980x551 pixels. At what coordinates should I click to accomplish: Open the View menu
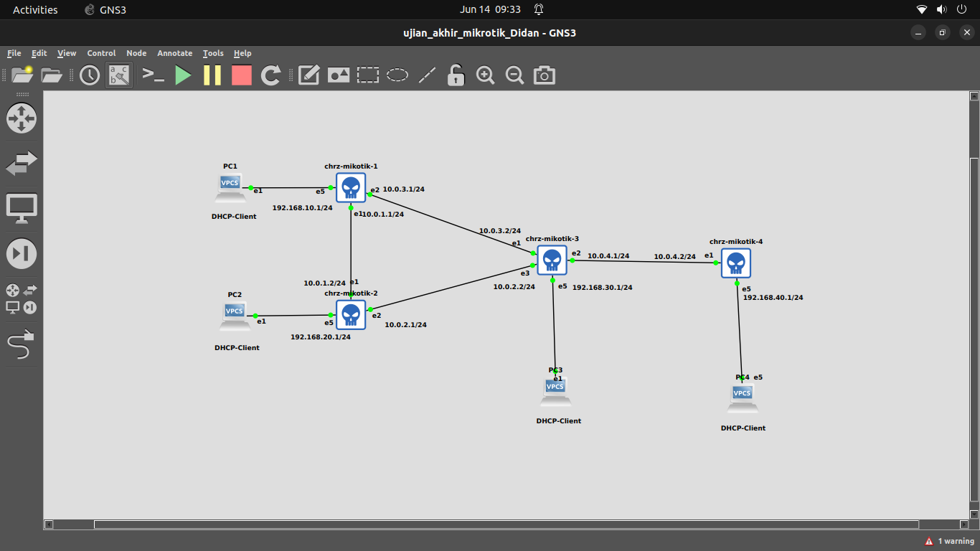coord(67,53)
